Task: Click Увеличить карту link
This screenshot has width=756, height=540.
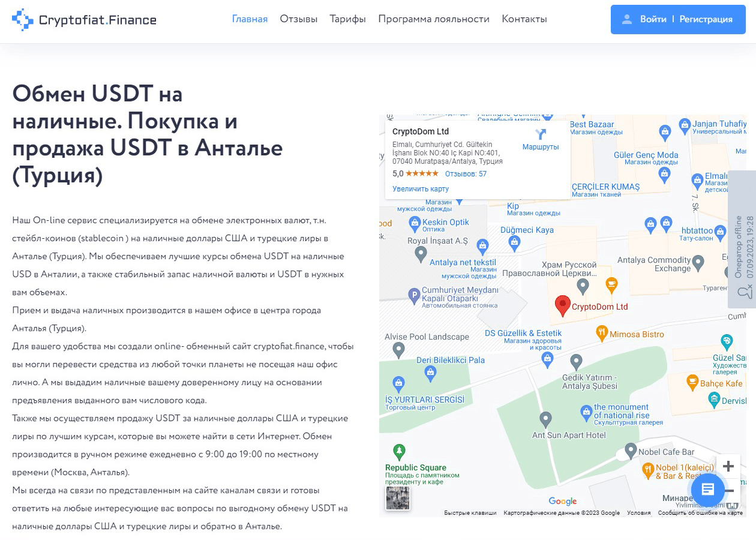Action: click(421, 188)
